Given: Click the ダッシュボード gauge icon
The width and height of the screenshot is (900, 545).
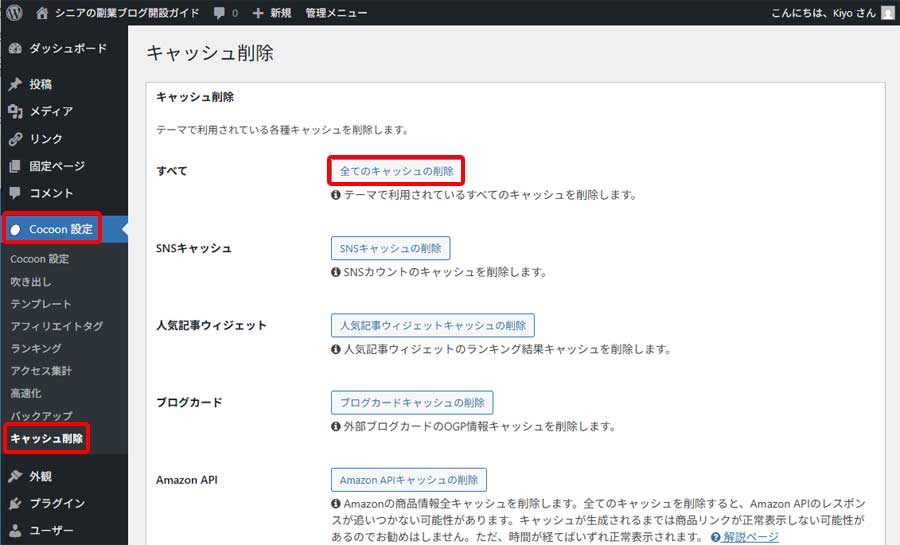Looking at the screenshot, I should coord(15,49).
